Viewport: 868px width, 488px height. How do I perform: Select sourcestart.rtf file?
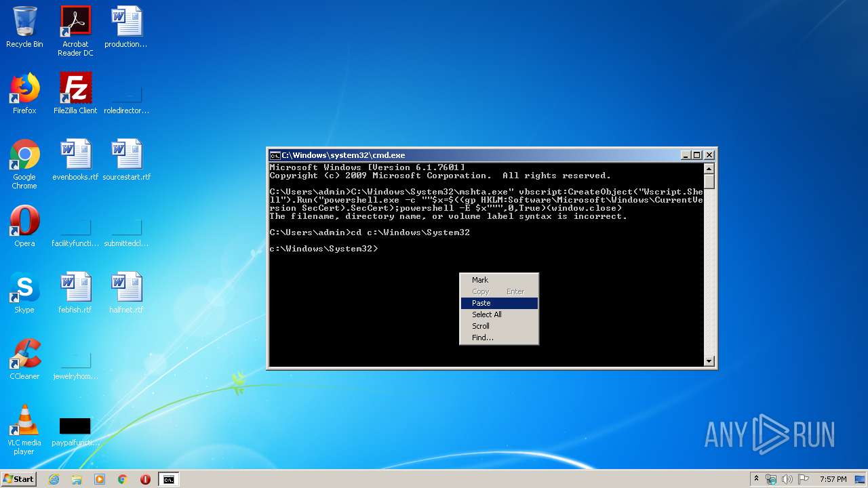(126, 160)
